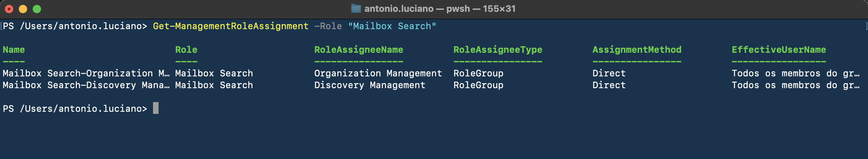Click the first row's RoleGroup value
The image size is (868, 159).
[x=478, y=73]
